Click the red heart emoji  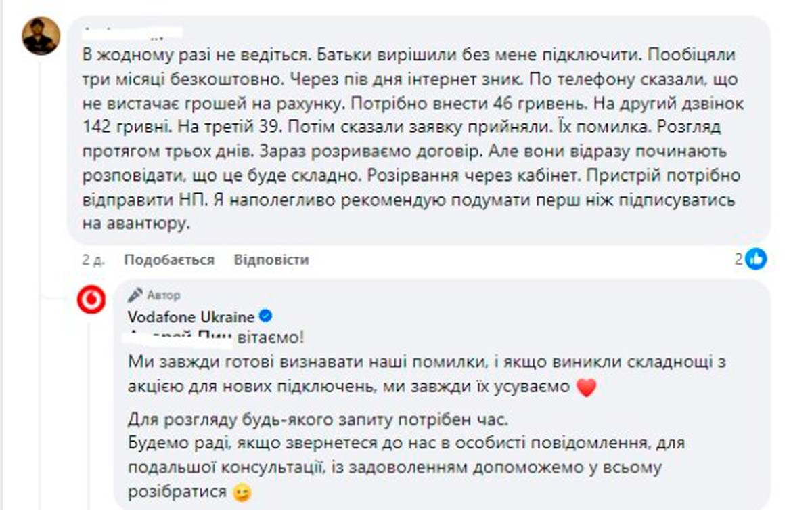tap(586, 388)
